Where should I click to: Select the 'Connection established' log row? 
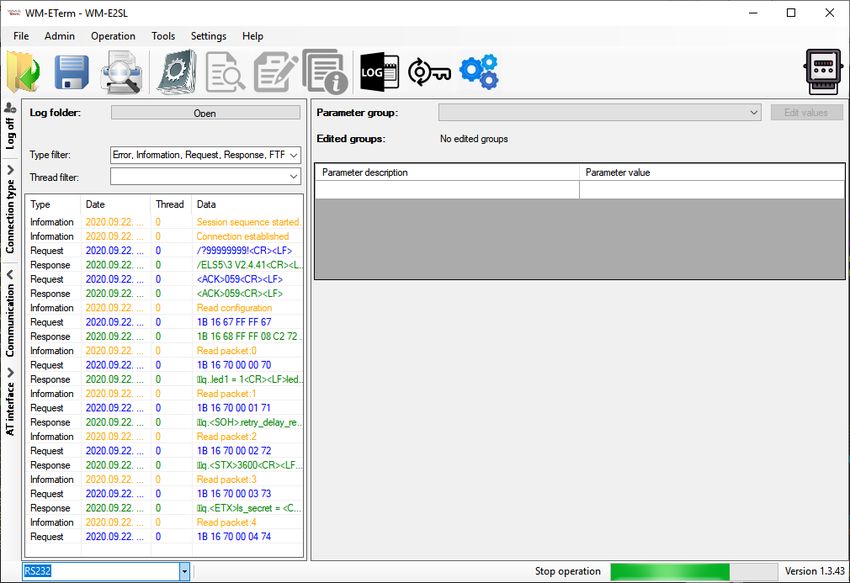click(x=164, y=236)
